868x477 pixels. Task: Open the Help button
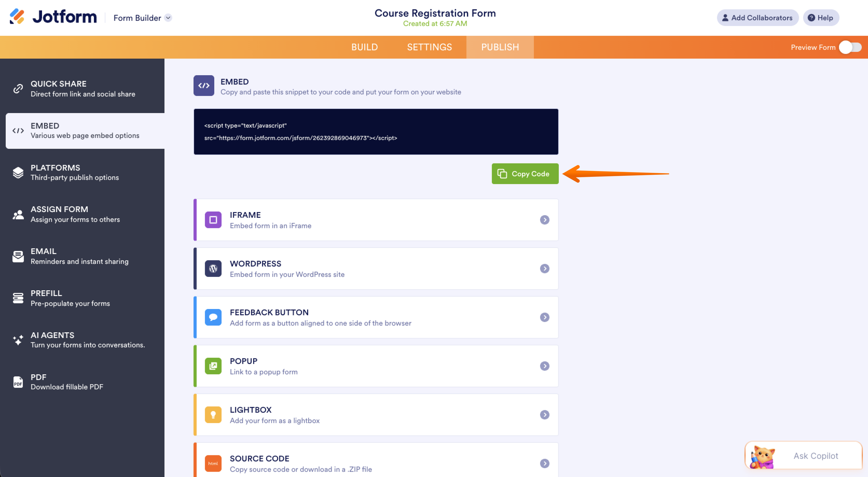(821, 18)
